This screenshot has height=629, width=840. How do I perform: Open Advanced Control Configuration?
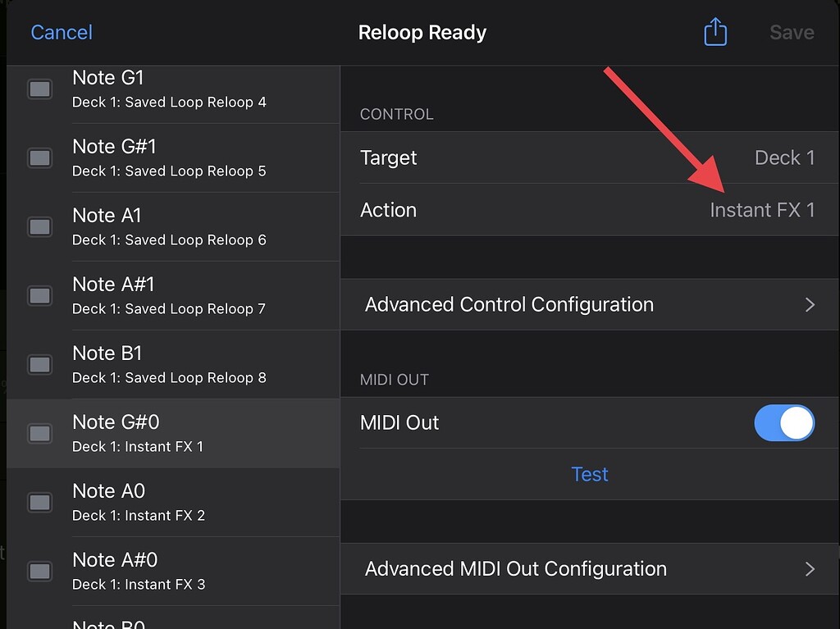(589, 305)
